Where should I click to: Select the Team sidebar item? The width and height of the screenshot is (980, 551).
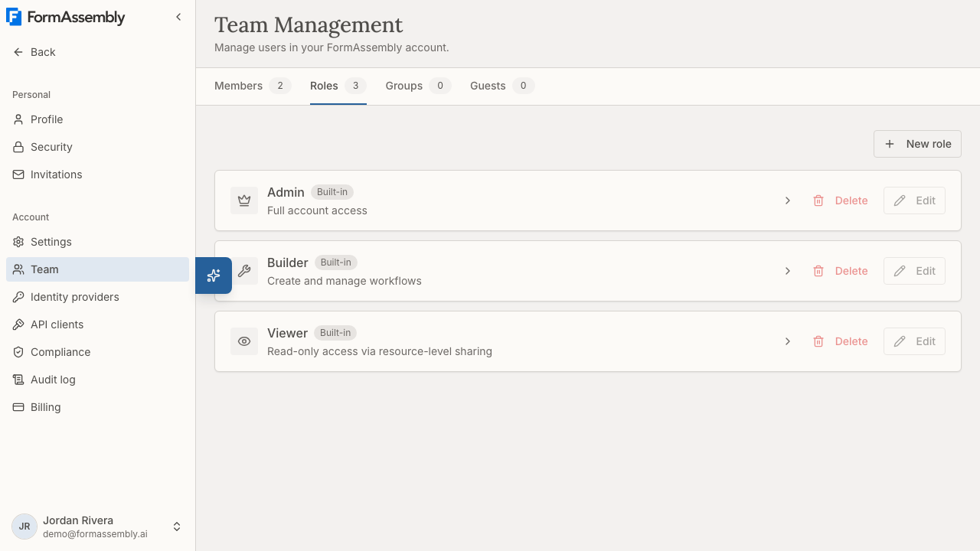(x=97, y=269)
